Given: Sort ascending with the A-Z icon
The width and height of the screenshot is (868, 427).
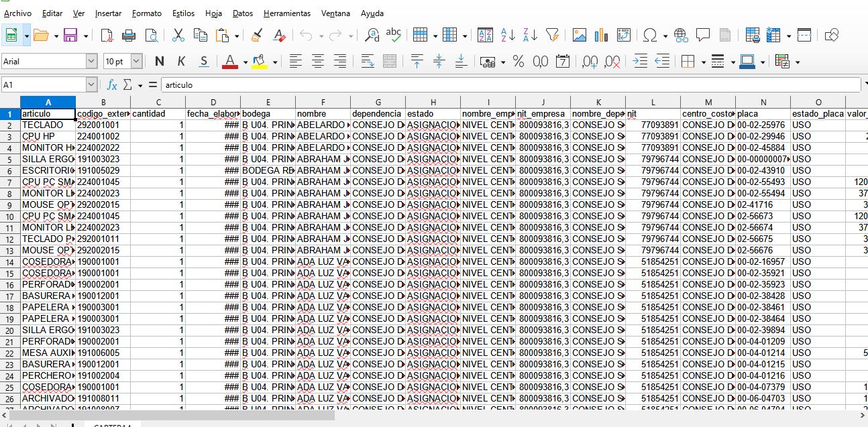Looking at the screenshot, I should pos(508,36).
